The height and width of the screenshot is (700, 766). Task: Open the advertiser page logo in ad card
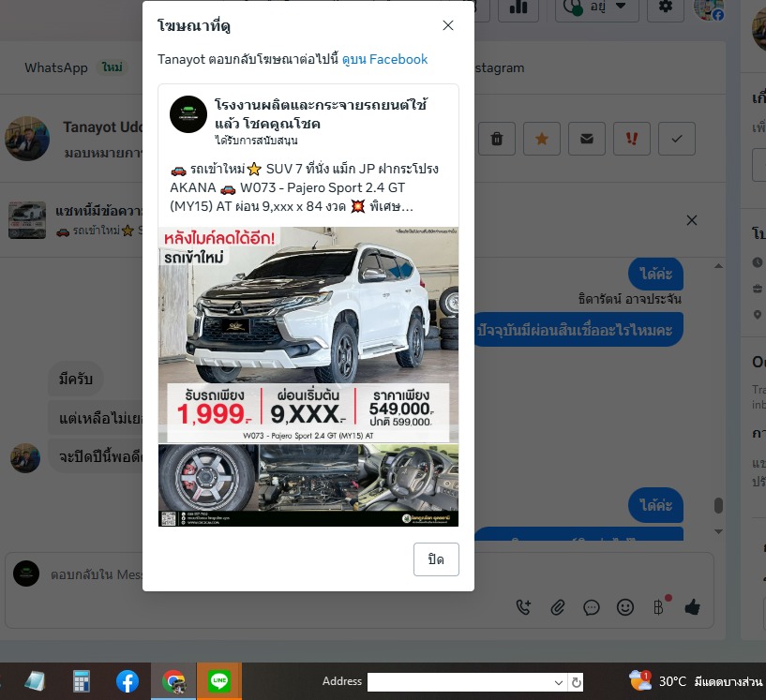click(188, 114)
